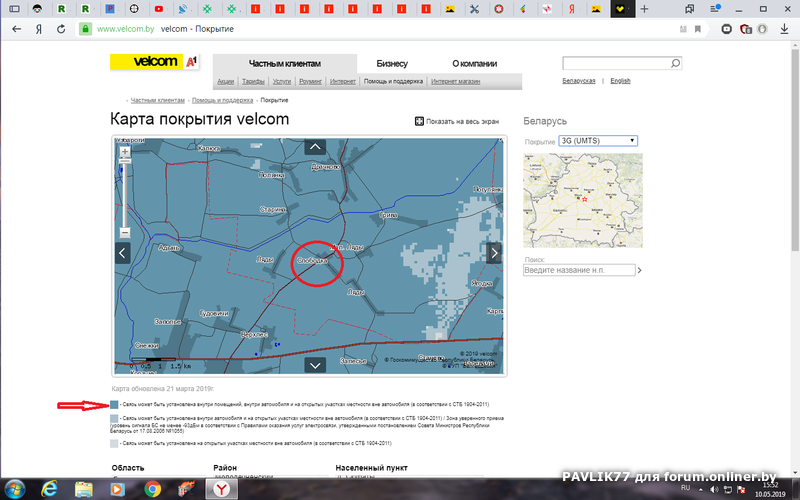Click the medium blue in-car coverage legend swatch

(114, 418)
